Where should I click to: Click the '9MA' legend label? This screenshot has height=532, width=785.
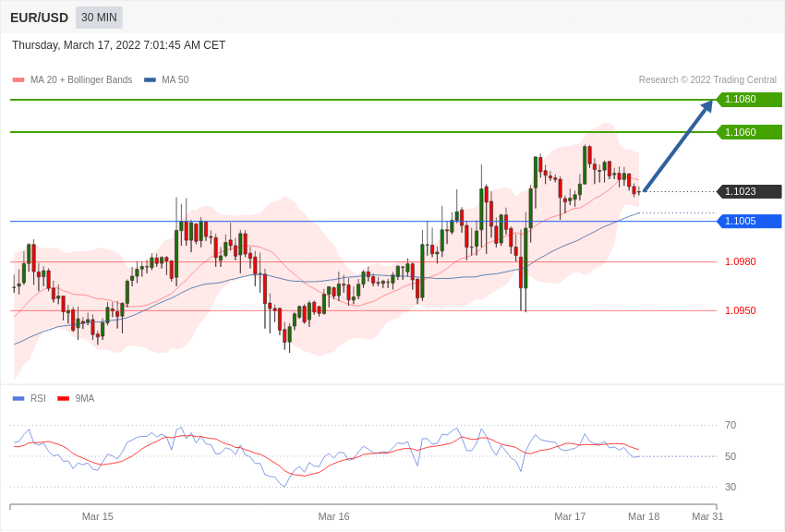85,398
